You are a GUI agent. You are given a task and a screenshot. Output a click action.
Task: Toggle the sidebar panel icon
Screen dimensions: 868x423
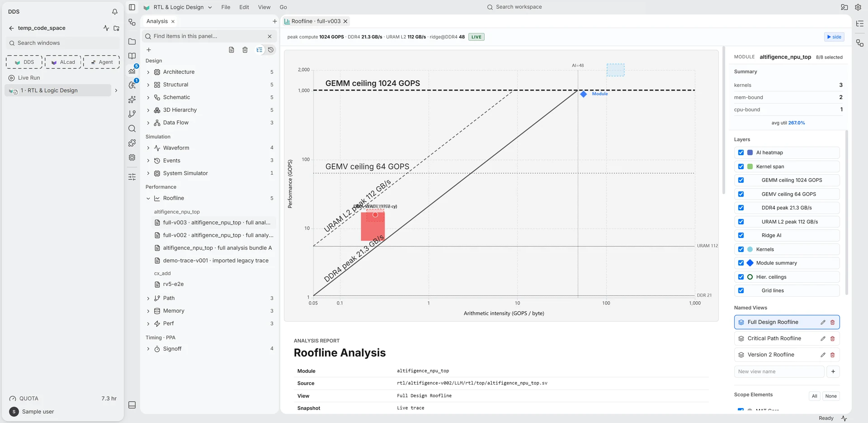coord(132,7)
